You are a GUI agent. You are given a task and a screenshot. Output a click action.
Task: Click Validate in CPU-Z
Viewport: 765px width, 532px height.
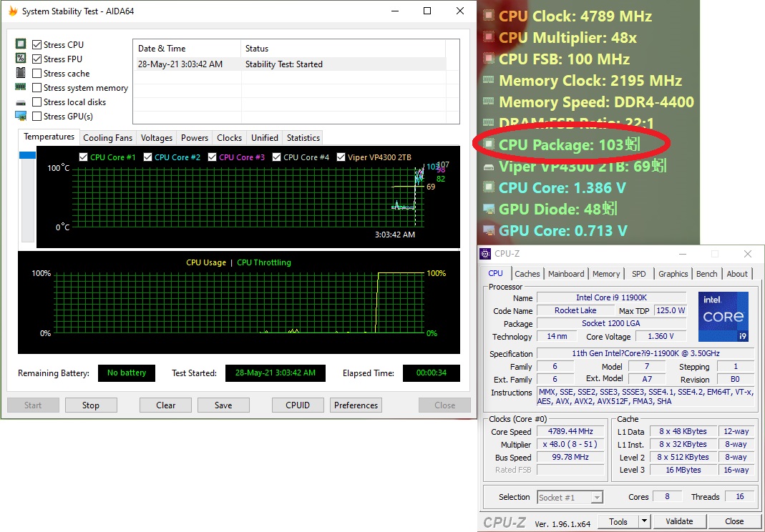(x=679, y=521)
